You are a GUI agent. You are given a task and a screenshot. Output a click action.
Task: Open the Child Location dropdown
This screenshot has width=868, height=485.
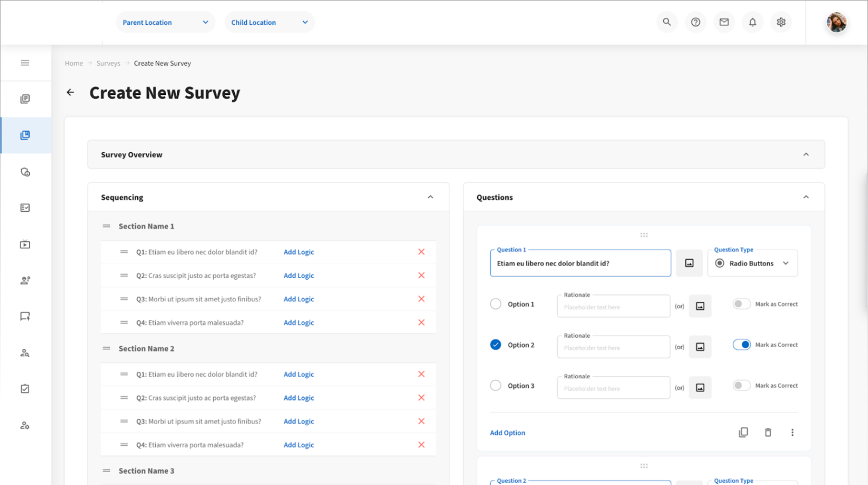coord(269,22)
